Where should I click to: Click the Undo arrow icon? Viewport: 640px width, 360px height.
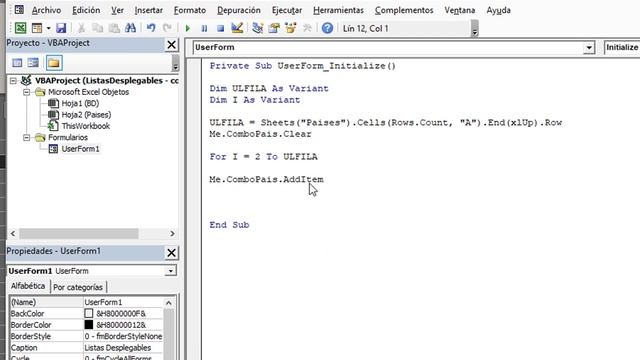click(151, 28)
